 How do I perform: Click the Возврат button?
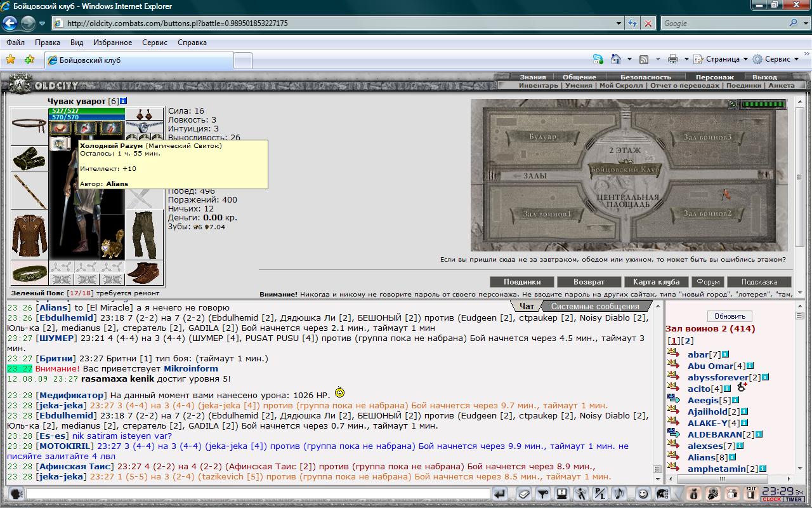pos(589,282)
